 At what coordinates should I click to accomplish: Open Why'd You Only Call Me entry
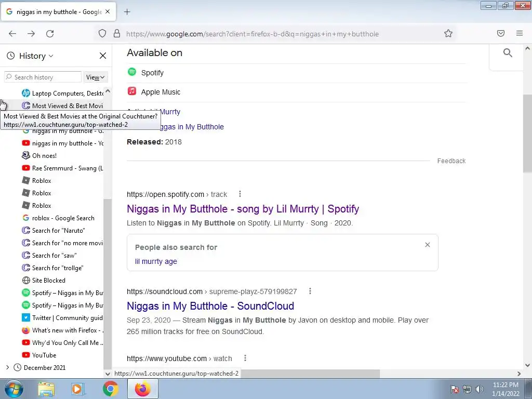click(62, 343)
